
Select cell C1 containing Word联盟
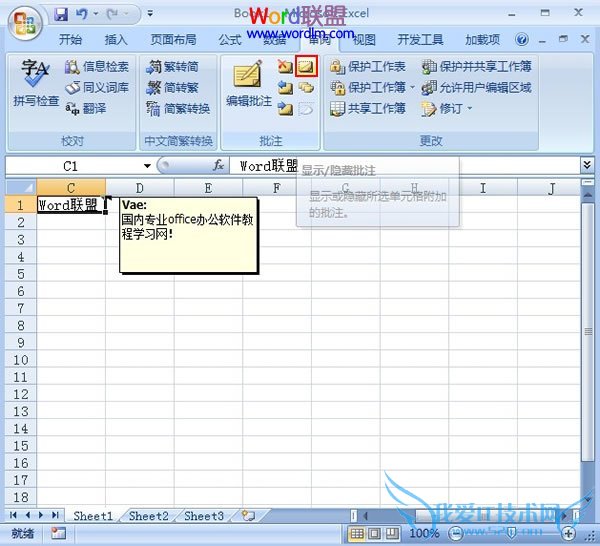pyautogui.click(x=71, y=205)
